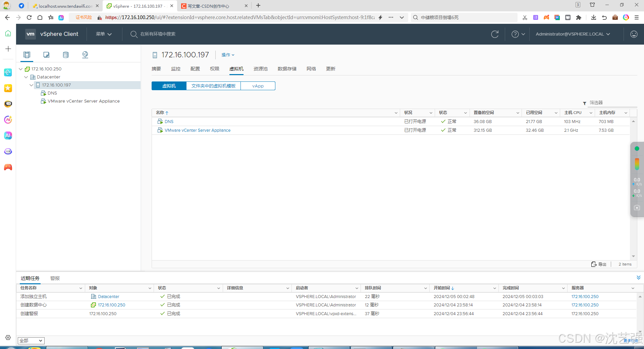
Task: Click the vSphere refresh icon
Action: coord(495,34)
